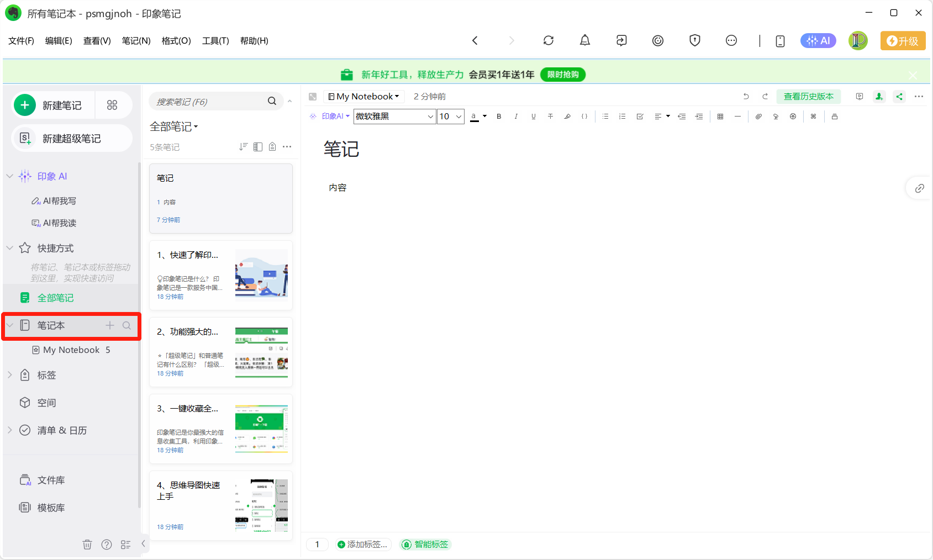This screenshot has height=560, width=933.
Task: Open the 笔记(N) menu
Action: tap(136, 41)
